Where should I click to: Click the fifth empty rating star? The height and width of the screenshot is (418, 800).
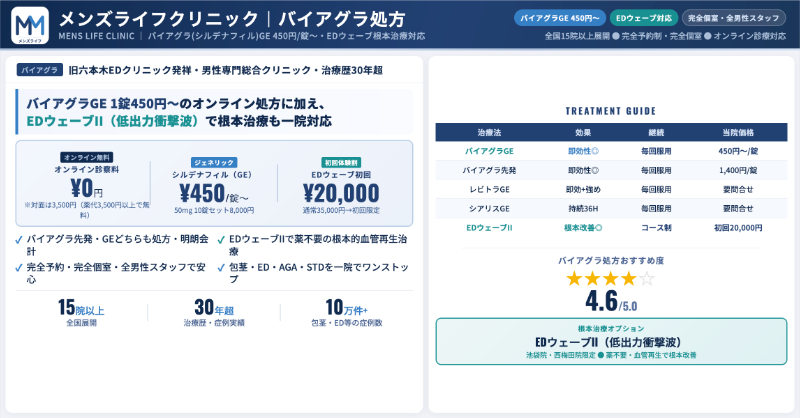click(647, 279)
